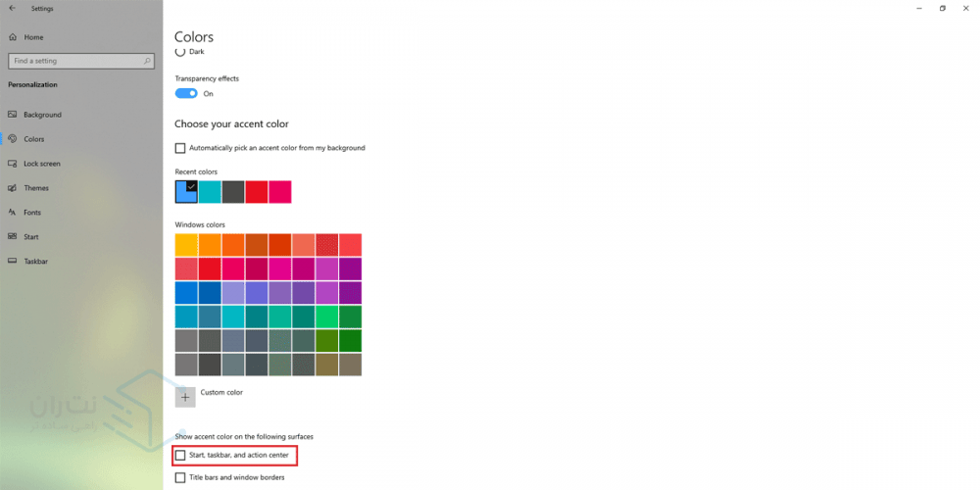Click the Themes sidebar icon
The height and width of the screenshot is (490, 980).
pyautogui.click(x=12, y=188)
